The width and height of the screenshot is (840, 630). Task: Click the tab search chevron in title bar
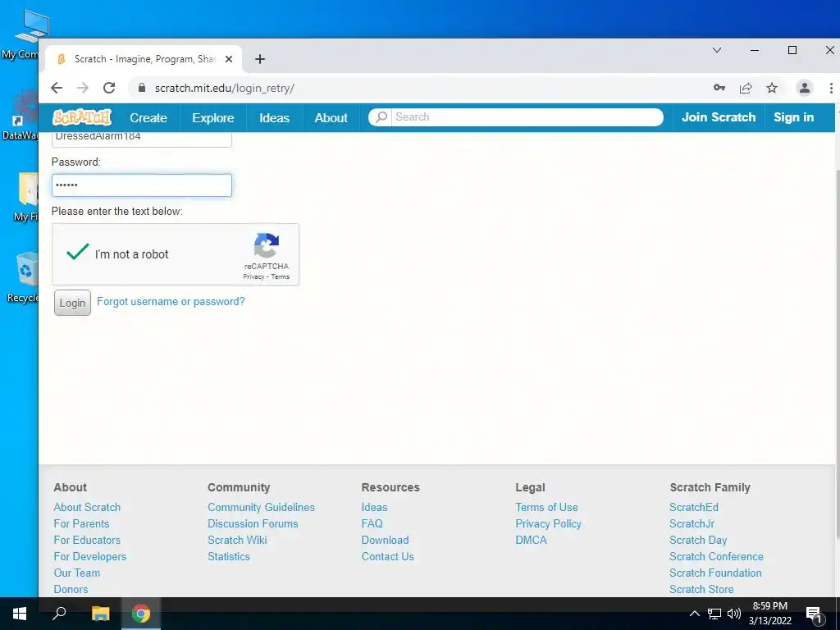pos(716,50)
